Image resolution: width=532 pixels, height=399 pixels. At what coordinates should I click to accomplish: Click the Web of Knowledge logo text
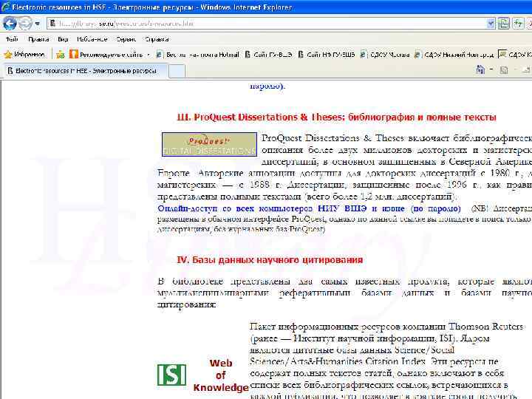click(221, 375)
